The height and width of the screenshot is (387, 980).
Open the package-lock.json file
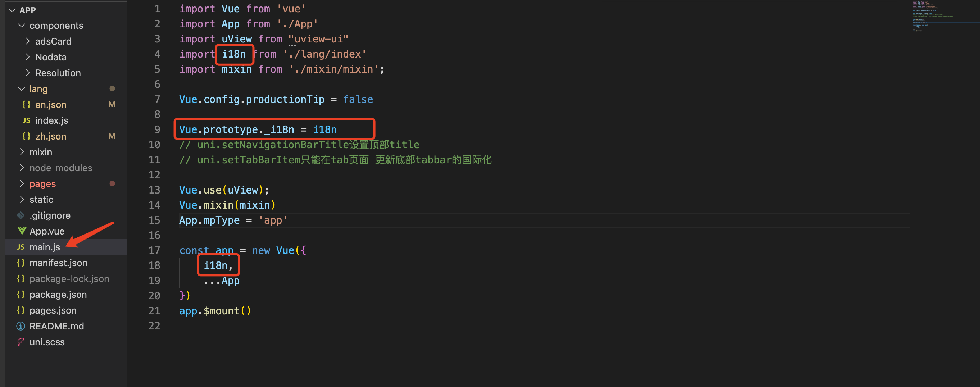click(x=69, y=279)
